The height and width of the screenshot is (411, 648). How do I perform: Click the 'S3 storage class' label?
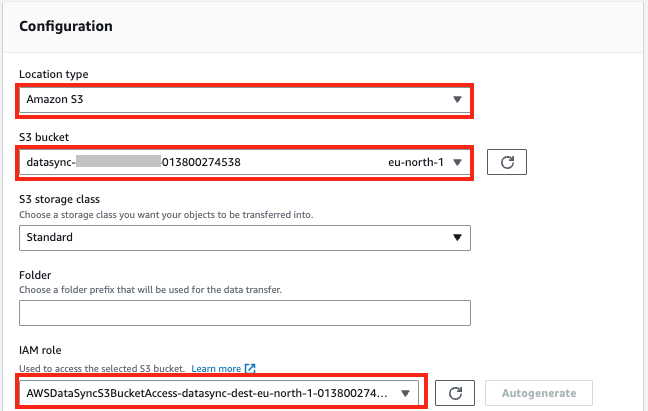60,199
